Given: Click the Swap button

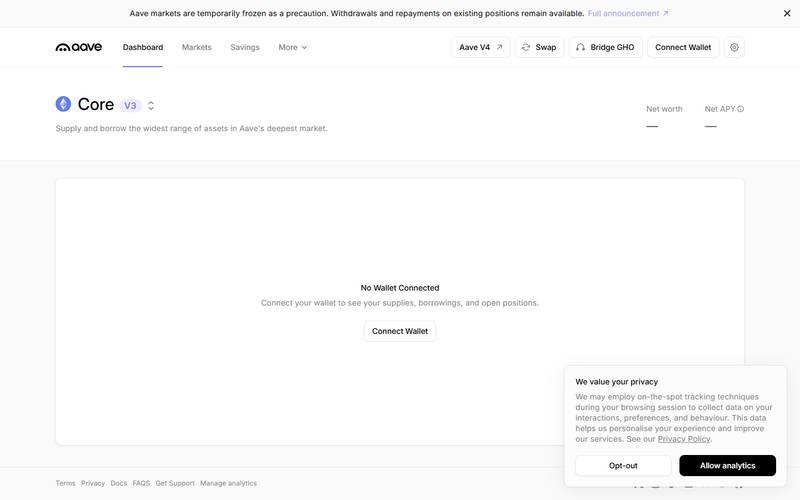Looking at the screenshot, I should click(x=539, y=47).
